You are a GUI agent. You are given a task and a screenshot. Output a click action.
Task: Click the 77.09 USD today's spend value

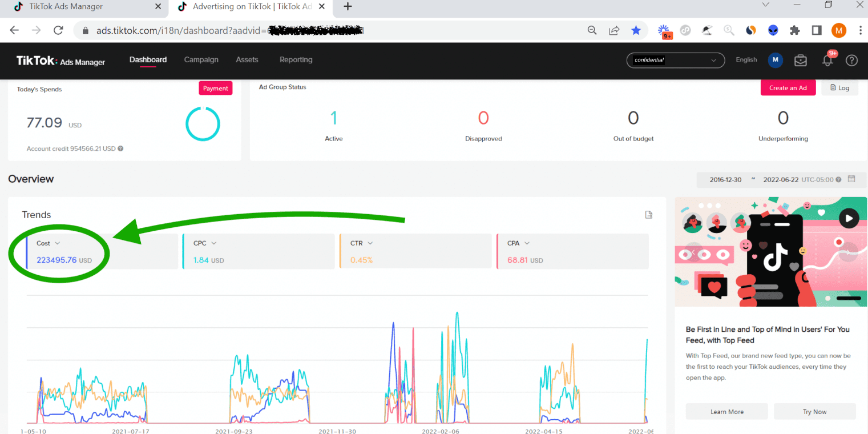54,123
